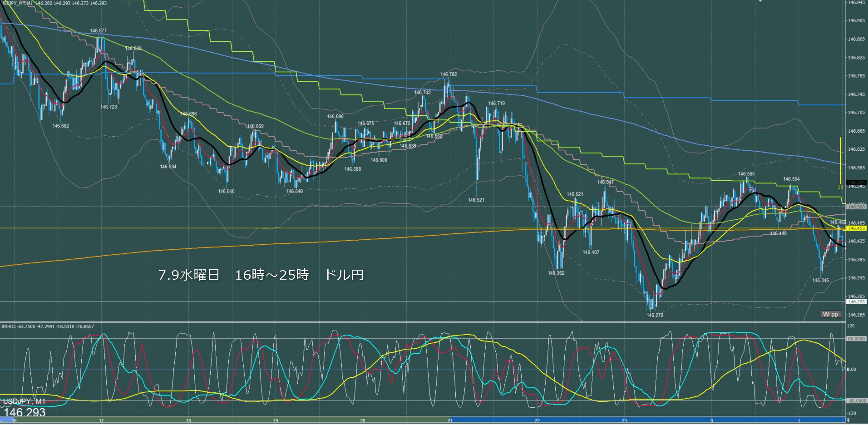The width and height of the screenshot is (868, 425).
Task: Select the 146.270 low price label
Action: [x=655, y=315]
